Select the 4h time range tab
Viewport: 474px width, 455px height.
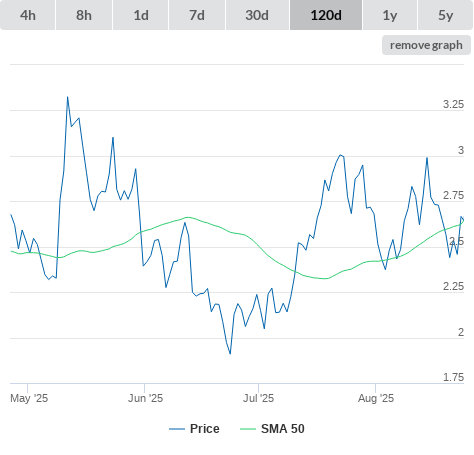point(28,15)
